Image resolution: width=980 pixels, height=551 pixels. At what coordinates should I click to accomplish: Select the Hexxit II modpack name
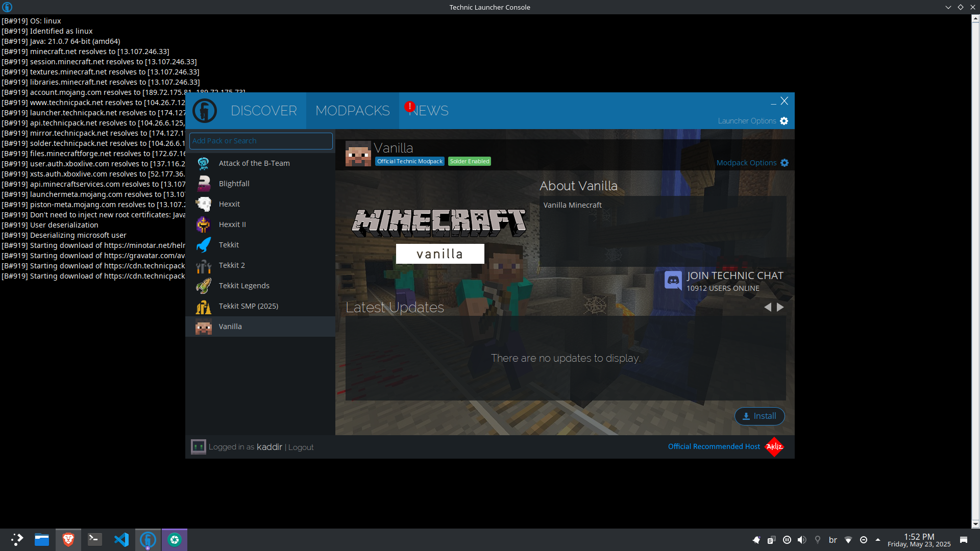(232, 224)
